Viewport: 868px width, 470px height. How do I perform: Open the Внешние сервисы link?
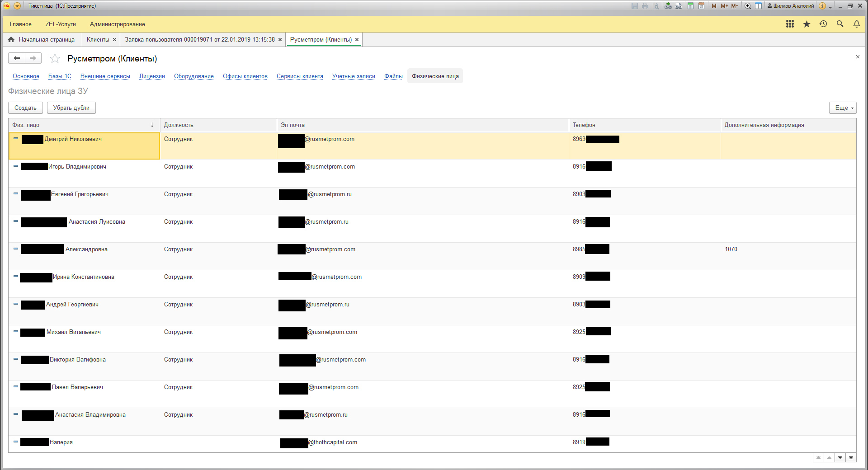105,76
